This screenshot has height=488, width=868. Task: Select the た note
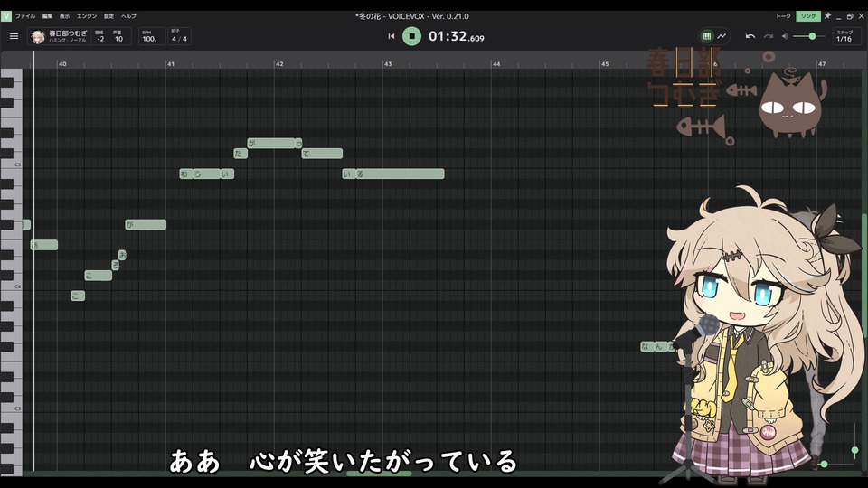[241, 154]
